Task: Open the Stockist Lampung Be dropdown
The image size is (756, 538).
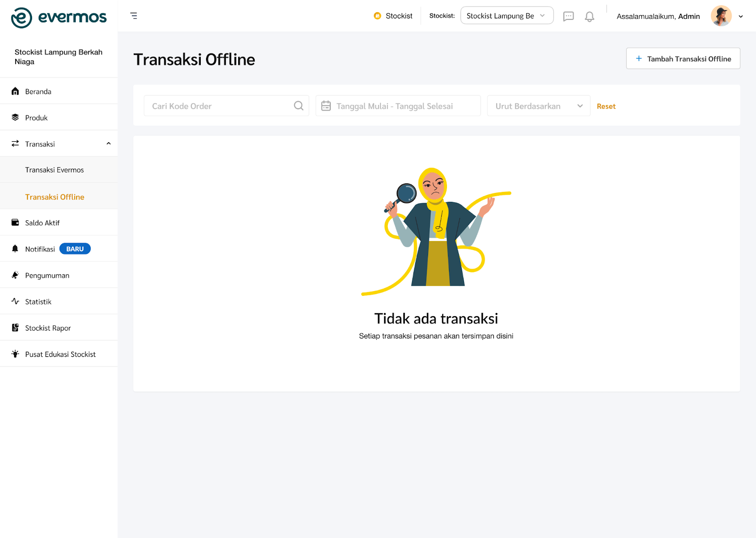Action: (x=507, y=16)
